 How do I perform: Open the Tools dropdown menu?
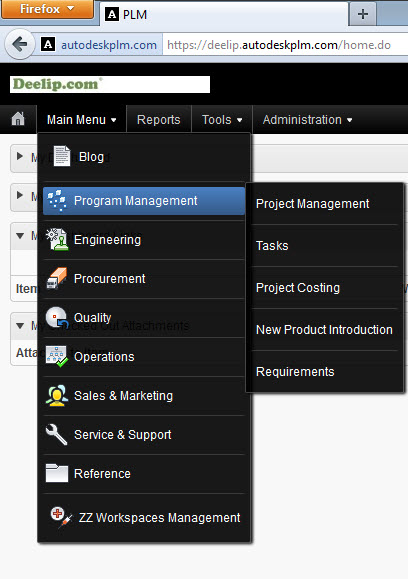tap(222, 120)
